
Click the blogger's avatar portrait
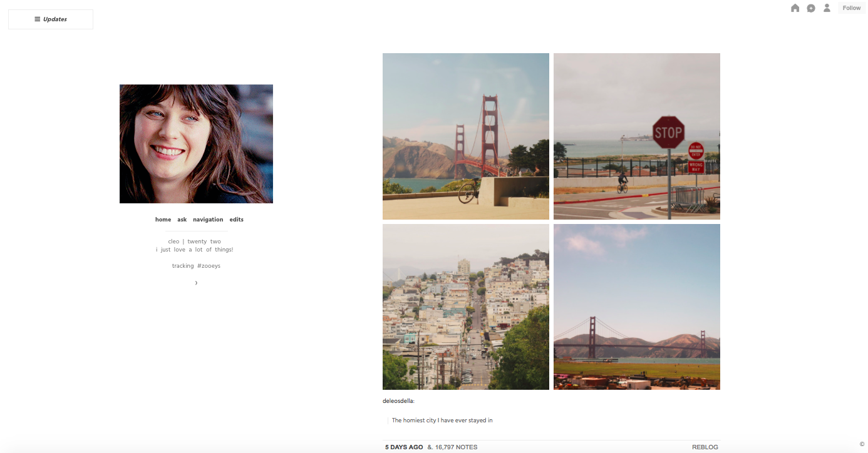196,143
